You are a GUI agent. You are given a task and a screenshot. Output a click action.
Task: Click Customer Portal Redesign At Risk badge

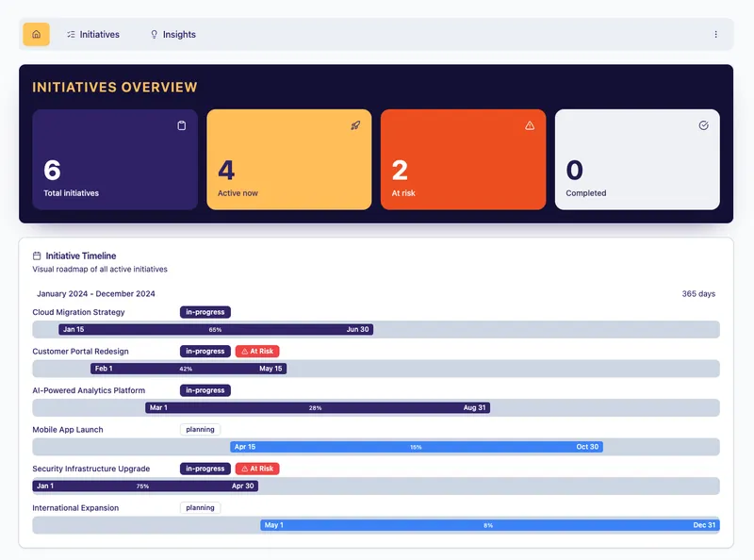(x=257, y=352)
